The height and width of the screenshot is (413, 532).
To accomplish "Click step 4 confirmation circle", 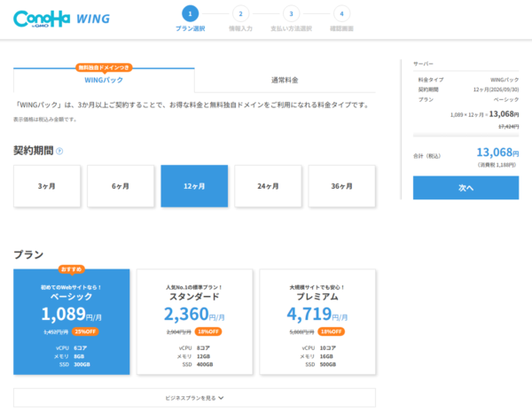I will (x=341, y=13).
